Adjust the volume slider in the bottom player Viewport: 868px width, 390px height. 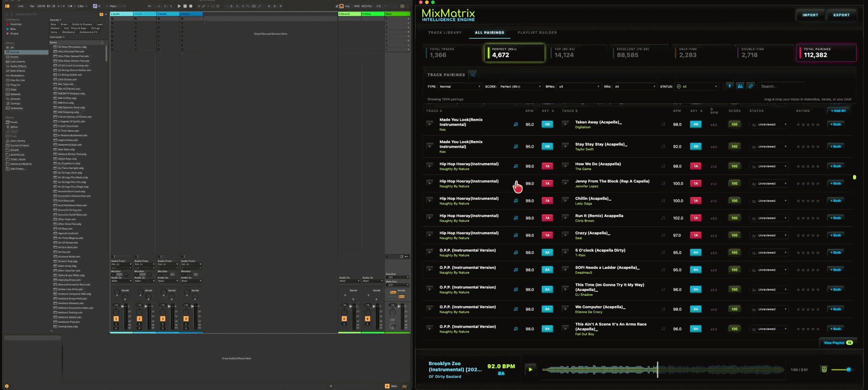(849, 369)
